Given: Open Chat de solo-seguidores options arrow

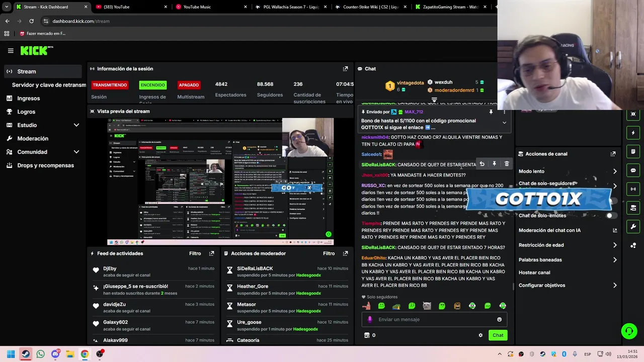Looking at the screenshot, I should point(615,186).
